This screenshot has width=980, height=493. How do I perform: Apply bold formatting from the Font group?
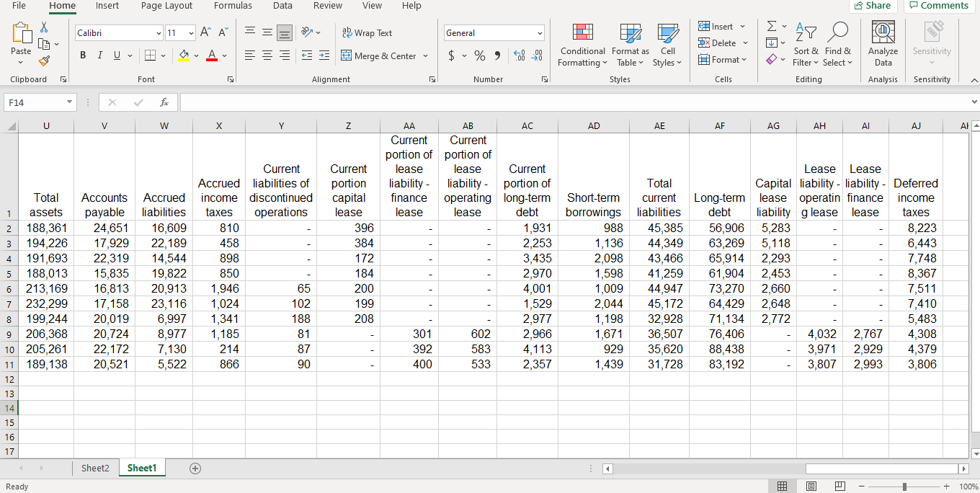[82, 55]
